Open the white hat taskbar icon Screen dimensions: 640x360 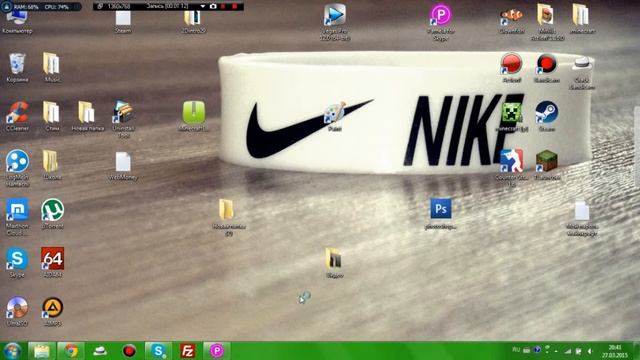[x=100, y=351]
